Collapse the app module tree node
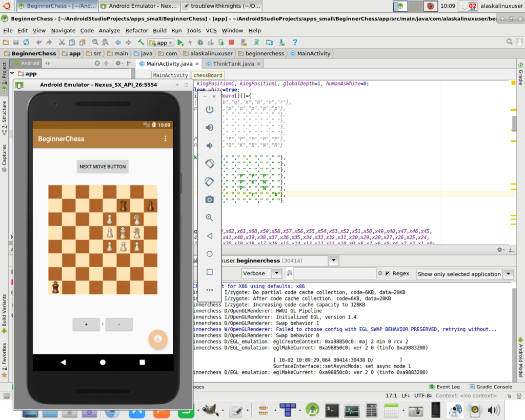525x420 pixels. tap(12, 74)
